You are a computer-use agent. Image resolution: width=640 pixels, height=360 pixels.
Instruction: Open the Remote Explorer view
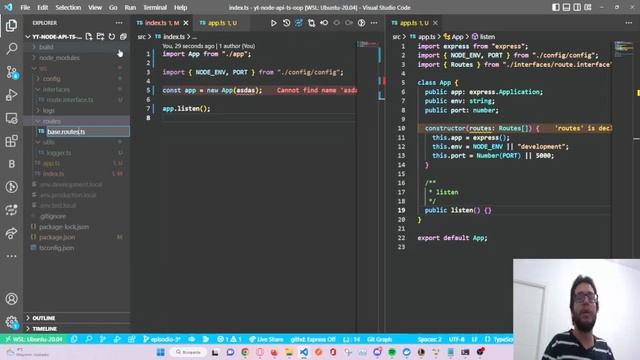[11, 118]
